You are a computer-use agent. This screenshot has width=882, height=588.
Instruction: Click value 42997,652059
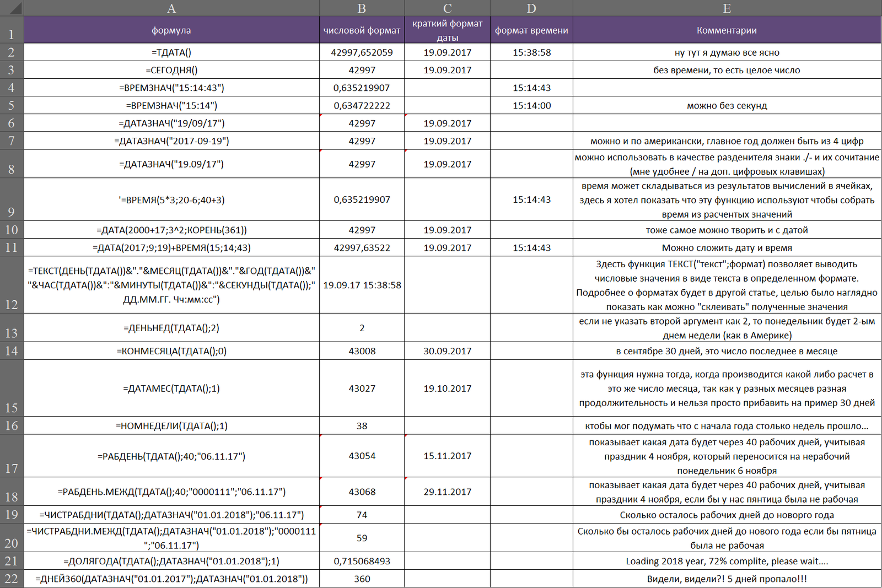tap(362, 52)
